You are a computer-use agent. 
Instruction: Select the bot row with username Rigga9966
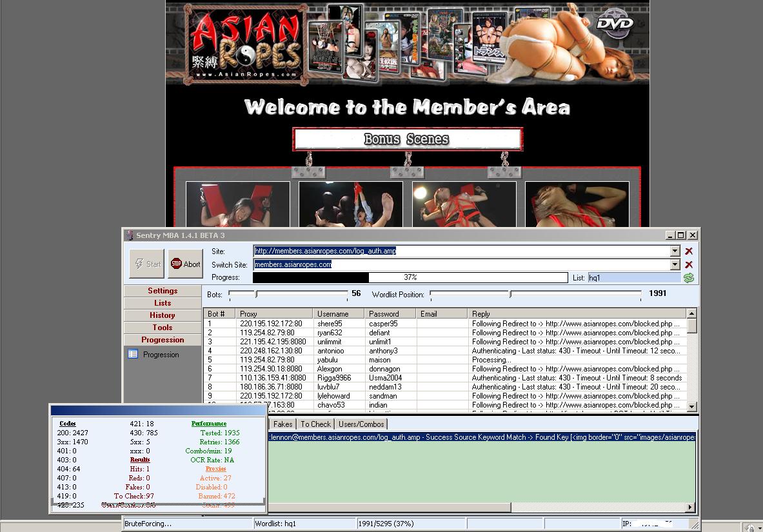[x=445, y=378]
